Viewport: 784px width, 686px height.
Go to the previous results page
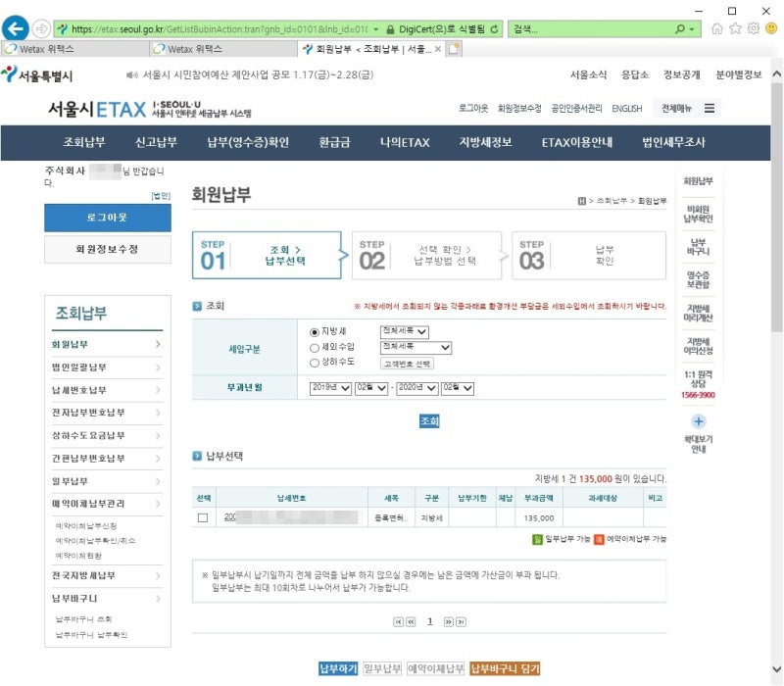411,622
